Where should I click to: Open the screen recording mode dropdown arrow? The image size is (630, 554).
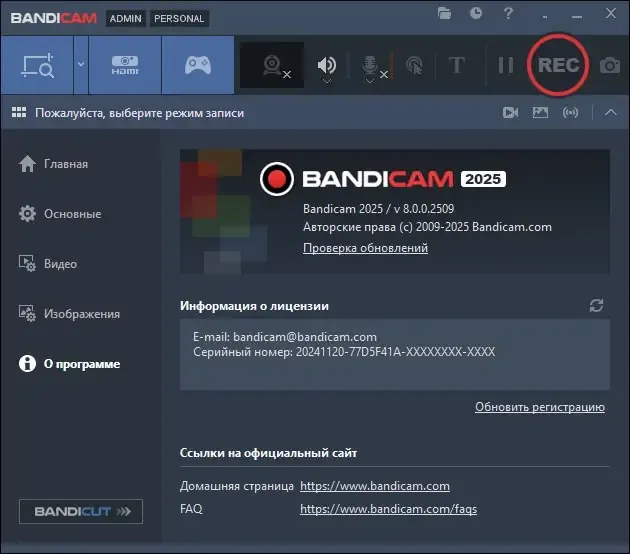[81, 65]
